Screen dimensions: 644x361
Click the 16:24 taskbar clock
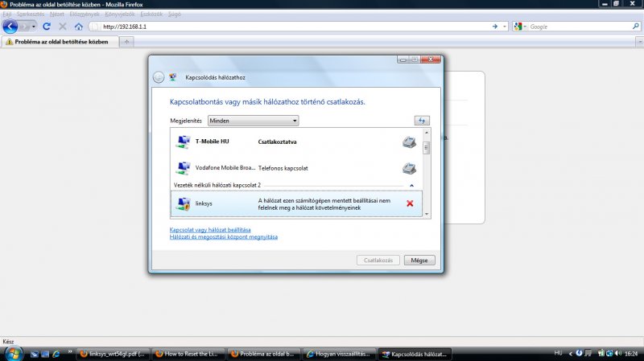[631, 354]
